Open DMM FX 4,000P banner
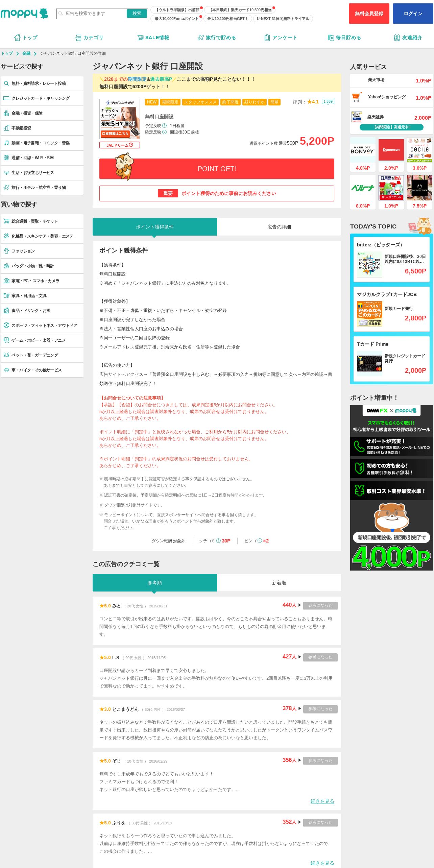 coord(391,488)
